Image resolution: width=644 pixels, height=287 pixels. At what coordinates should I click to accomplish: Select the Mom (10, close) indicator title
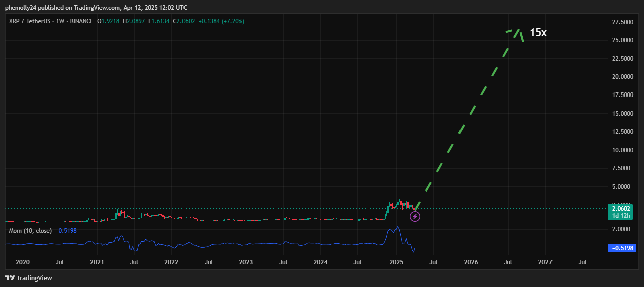(30, 230)
